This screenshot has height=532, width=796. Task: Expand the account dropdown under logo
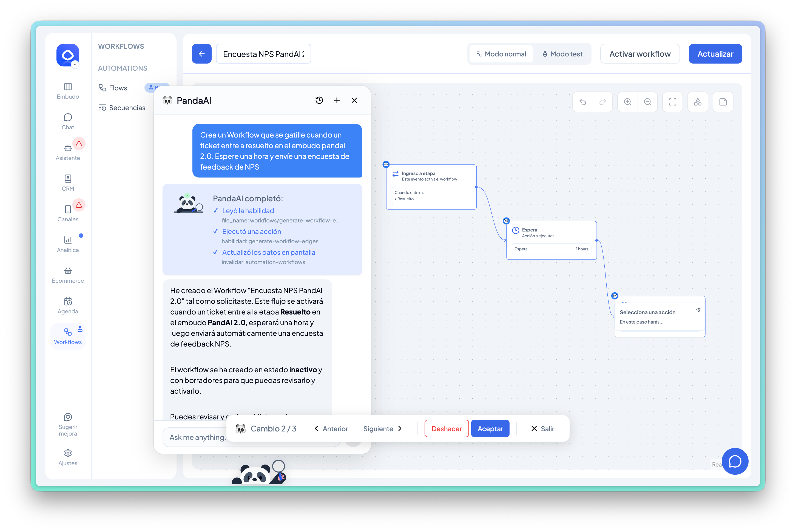point(75,64)
